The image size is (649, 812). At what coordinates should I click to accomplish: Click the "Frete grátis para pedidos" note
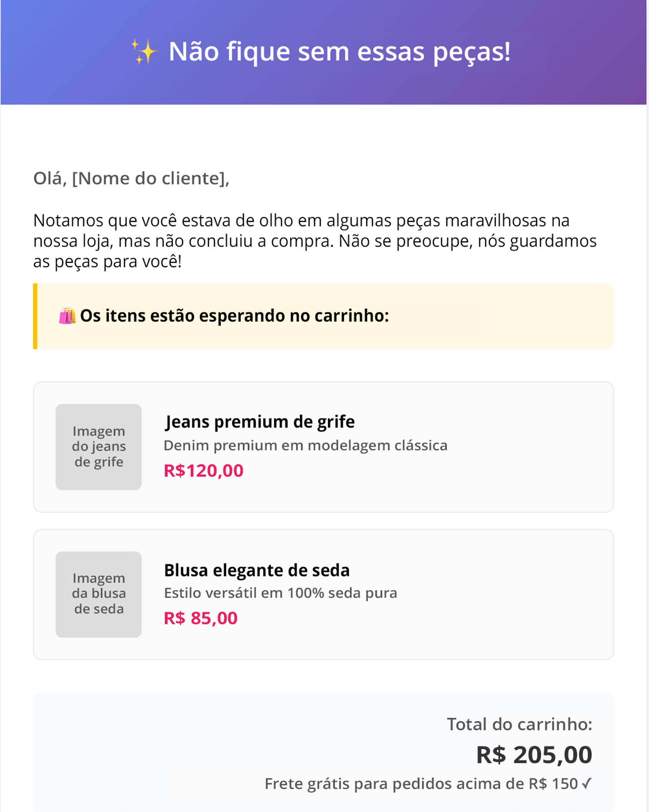421,784
